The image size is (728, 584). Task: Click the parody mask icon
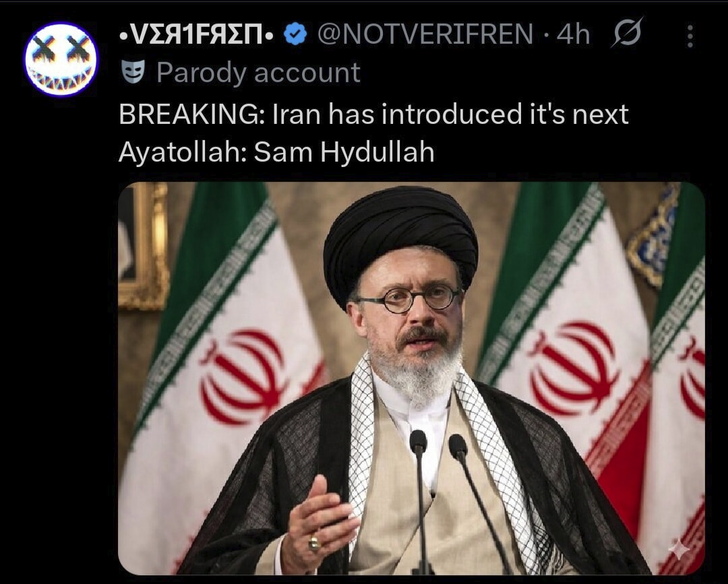133,72
